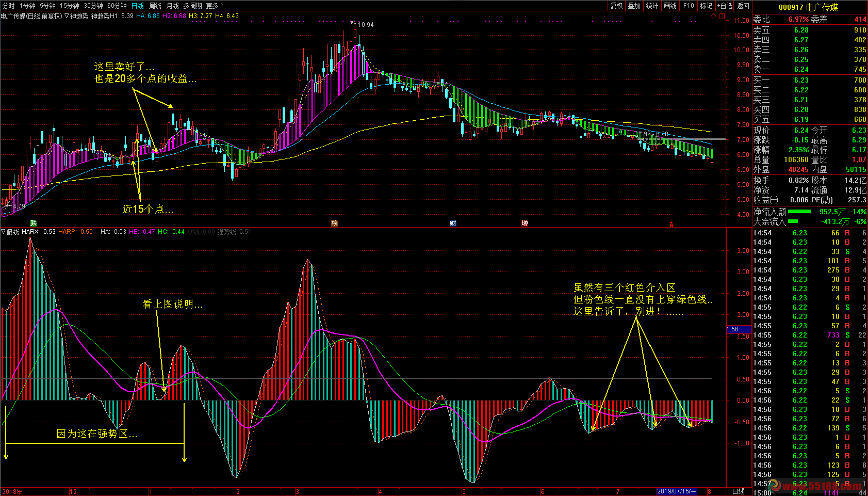Click 强势线: 0.51 readout

(x=234, y=232)
